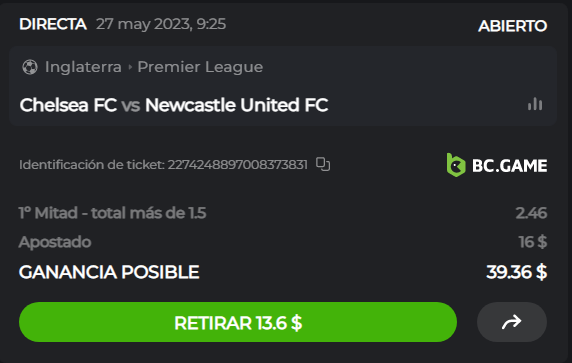Click the 39.36 $ possible winnings amount
Image resolution: width=572 pixels, height=363 pixels.
(x=517, y=272)
